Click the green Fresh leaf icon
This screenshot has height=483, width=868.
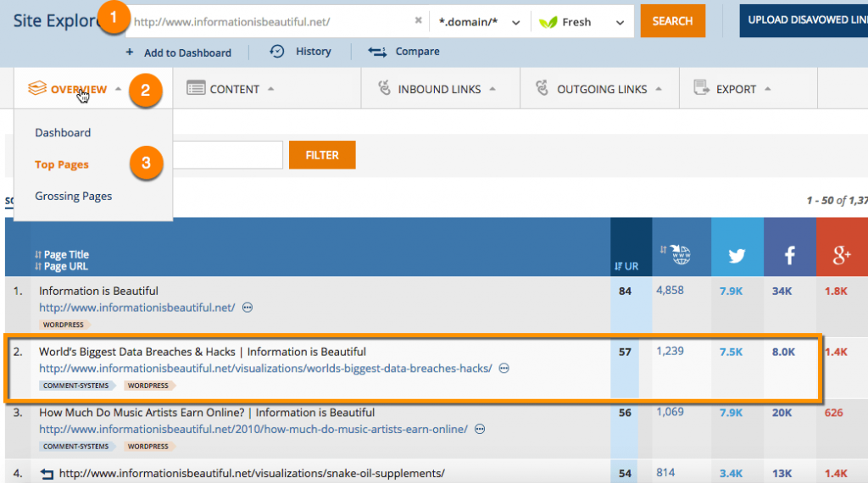(548, 22)
